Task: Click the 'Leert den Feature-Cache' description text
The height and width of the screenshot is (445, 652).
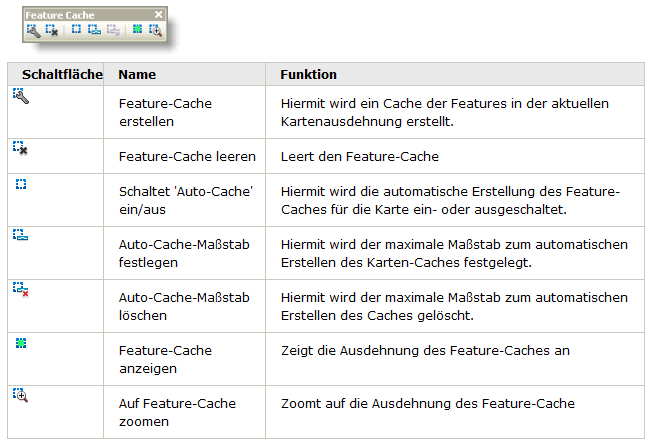Action: point(359,157)
